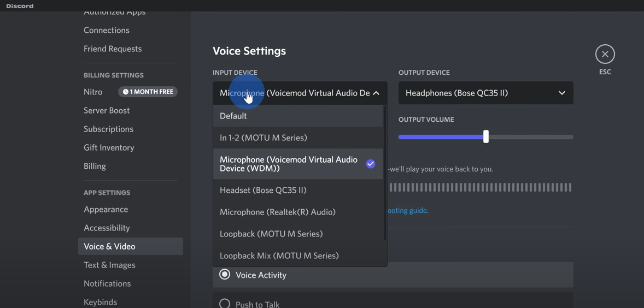Select the Push to Talk radio button

[x=225, y=303]
